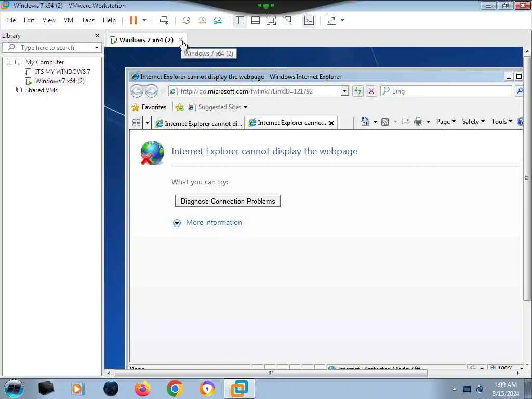Click Diagnose Connection Problems button
Viewport: 532px width, 399px height.
pyautogui.click(x=228, y=201)
